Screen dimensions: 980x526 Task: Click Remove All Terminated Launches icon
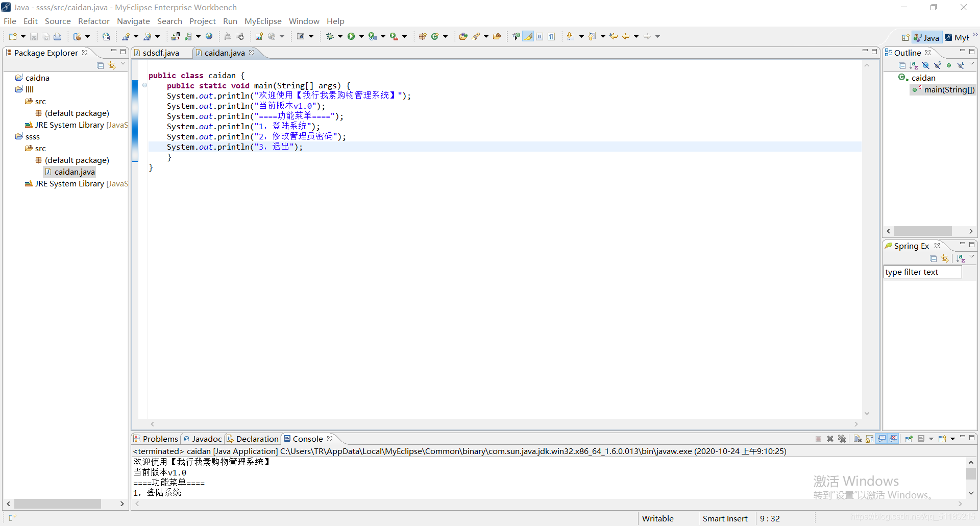[842, 439]
